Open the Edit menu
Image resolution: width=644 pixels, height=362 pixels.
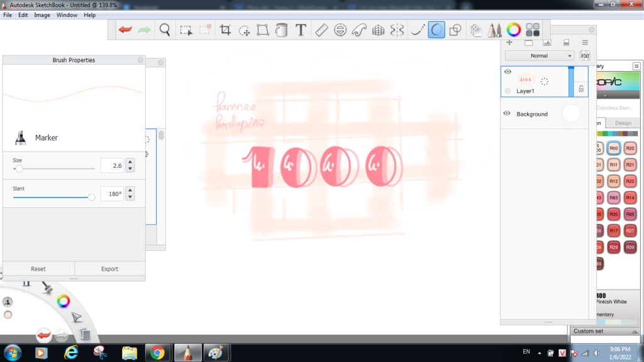click(x=23, y=15)
